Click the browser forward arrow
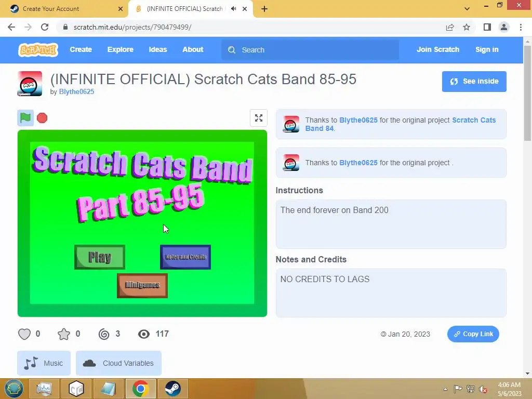Image resolution: width=532 pixels, height=399 pixels. [x=28, y=27]
